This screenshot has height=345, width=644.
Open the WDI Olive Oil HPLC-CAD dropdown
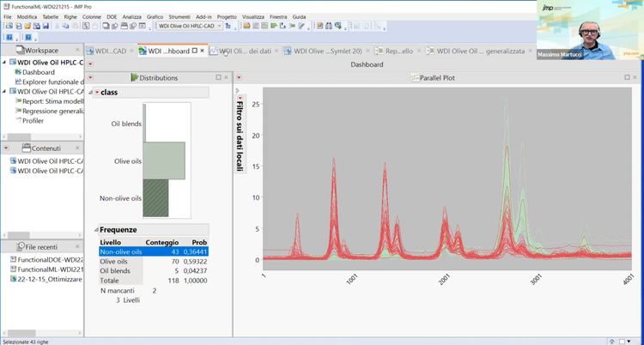[x=218, y=27]
